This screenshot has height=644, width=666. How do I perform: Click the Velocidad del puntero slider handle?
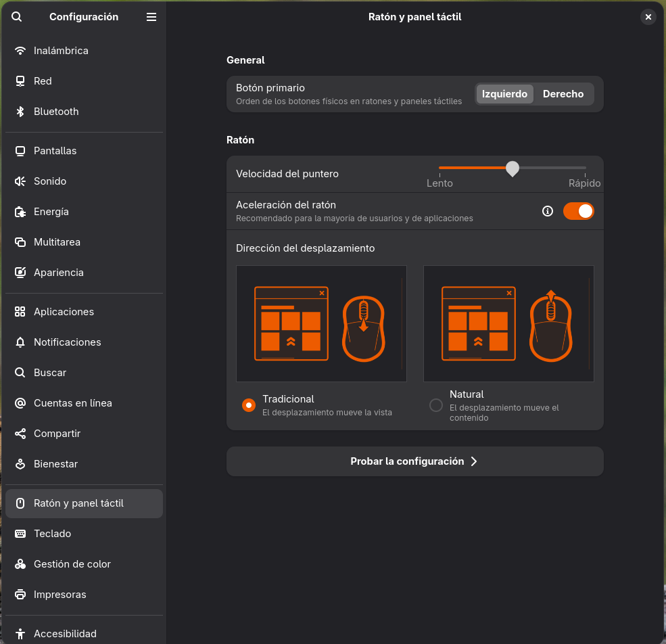click(x=513, y=168)
